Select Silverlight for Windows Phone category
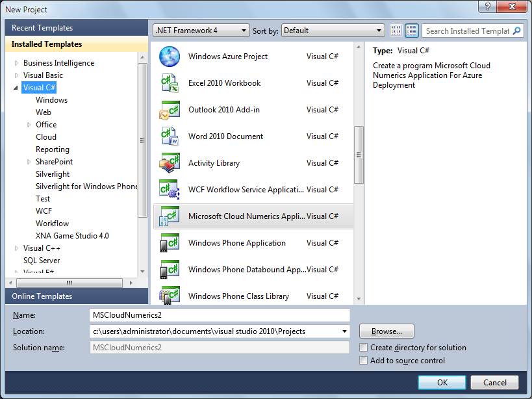This screenshot has width=532, height=399. click(x=86, y=187)
